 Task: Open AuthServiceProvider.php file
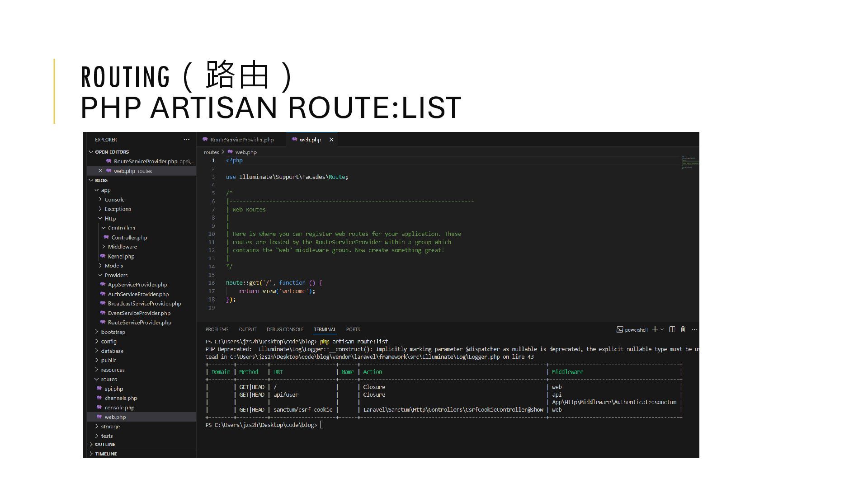pyautogui.click(x=138, y=294)
